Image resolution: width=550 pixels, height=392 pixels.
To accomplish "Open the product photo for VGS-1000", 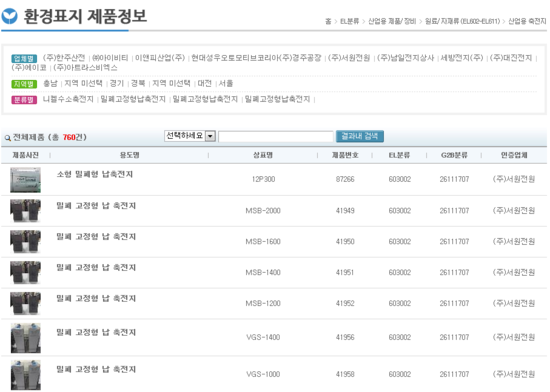I will click(25, 375).
